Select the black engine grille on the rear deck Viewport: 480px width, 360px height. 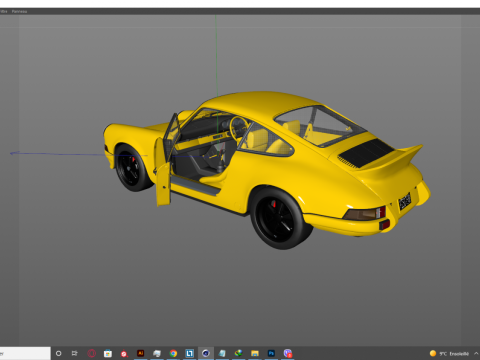[366, 153]
